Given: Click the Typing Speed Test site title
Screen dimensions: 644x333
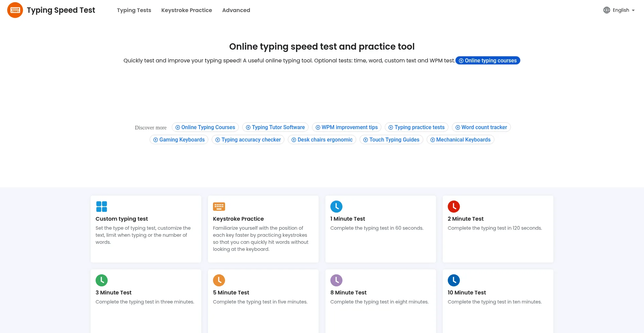Looking at the screenshot, I should (x=61, y=10).
